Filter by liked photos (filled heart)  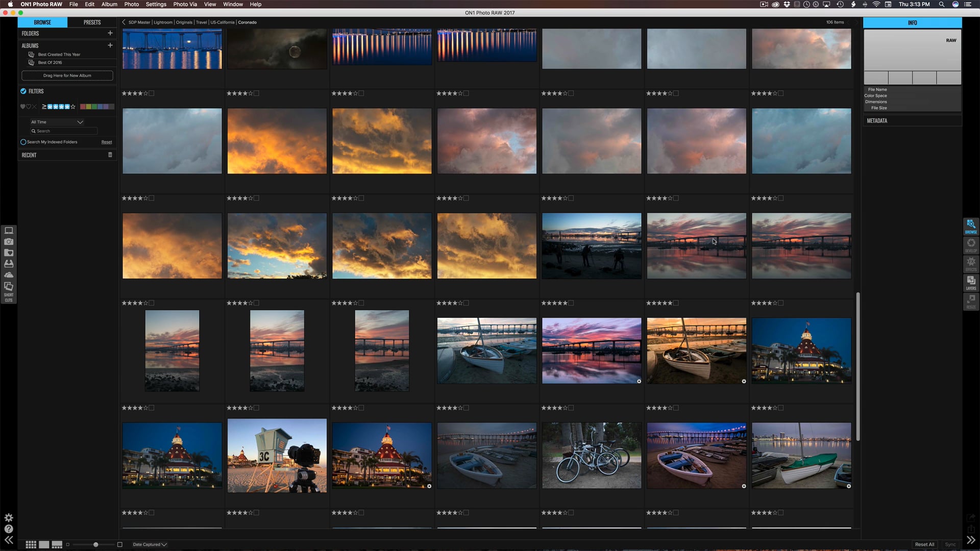point(22,107)
